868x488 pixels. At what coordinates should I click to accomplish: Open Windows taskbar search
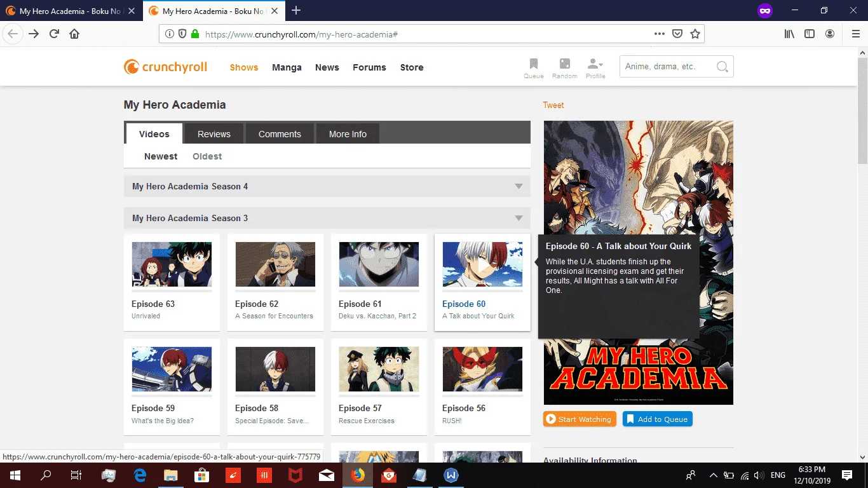[46, 475]
